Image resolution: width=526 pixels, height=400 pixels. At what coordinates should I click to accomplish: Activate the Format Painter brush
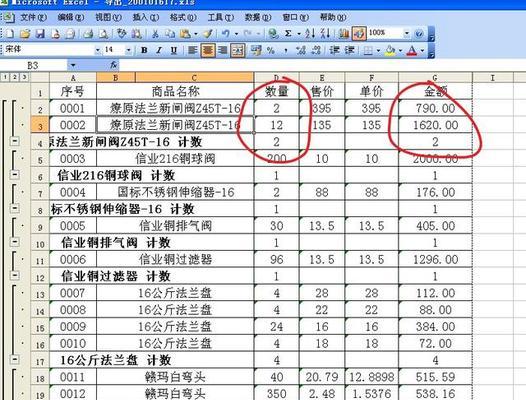coord(208,34)
